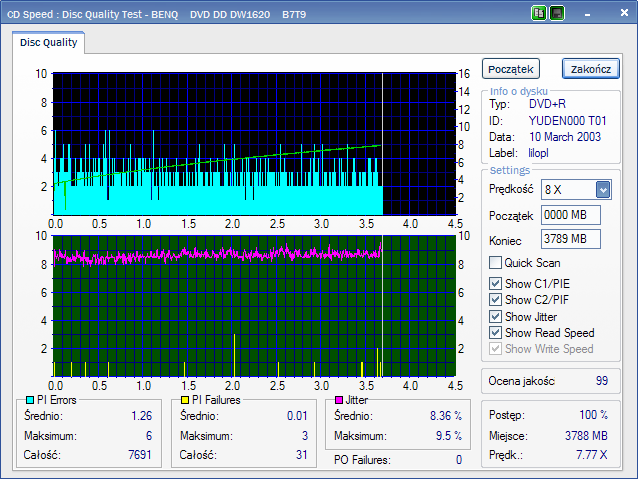638x479 pixels.
Task: Click the PI Failures average 0.01
Action: coord(297,416)
